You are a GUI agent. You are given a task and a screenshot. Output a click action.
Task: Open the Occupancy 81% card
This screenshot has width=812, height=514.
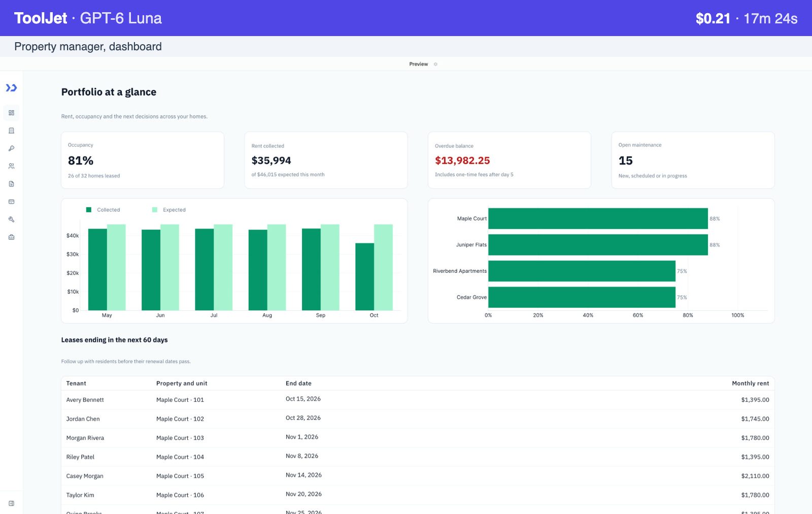[143, 160]
